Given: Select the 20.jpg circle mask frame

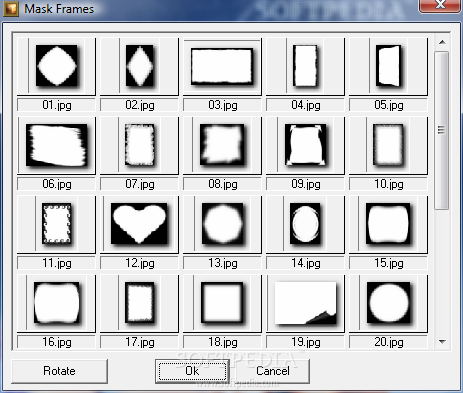Looking at the screenshot, I should [x=388, y=303].
